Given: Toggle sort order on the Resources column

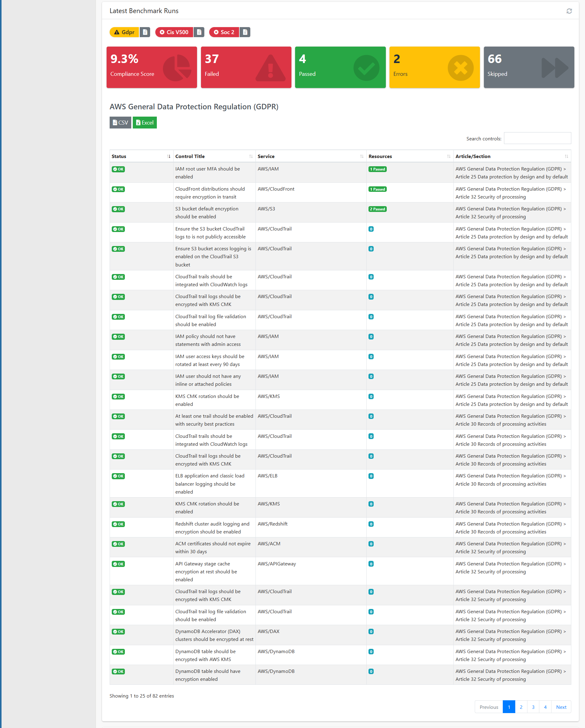Looking at the screenshot, I should (x=449, y=156).
